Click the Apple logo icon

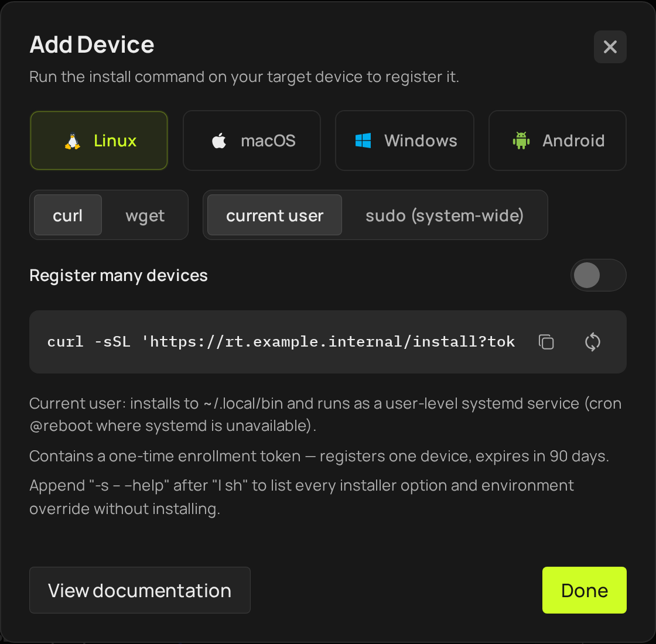(219, 141)
